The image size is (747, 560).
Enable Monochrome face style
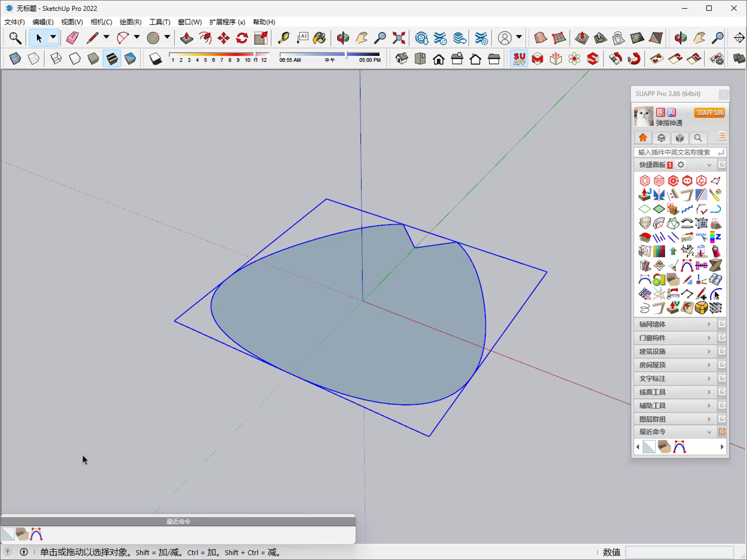130,59
